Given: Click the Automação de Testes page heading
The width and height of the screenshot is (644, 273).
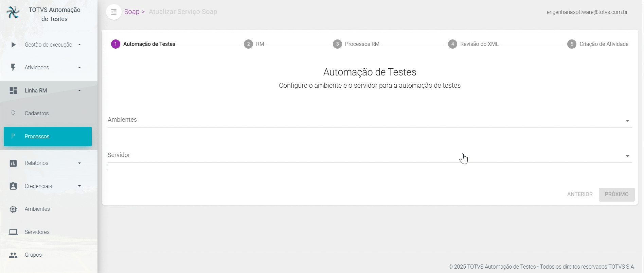Looking at the screenshot, I should click(370, 72).
